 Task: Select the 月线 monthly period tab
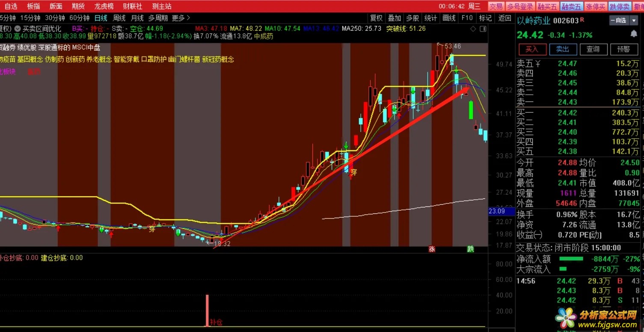tap(137, 18)
